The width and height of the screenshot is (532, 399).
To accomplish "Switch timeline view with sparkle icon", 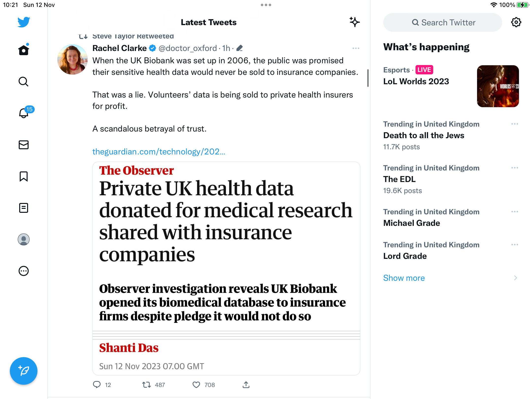I will (355, 22).
